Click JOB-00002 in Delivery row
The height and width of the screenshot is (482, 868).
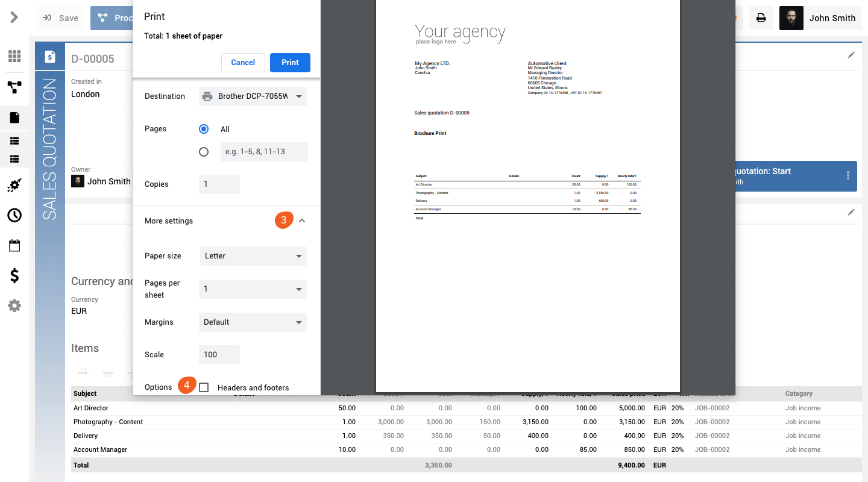pyautogui.click(x=712, y=436)
